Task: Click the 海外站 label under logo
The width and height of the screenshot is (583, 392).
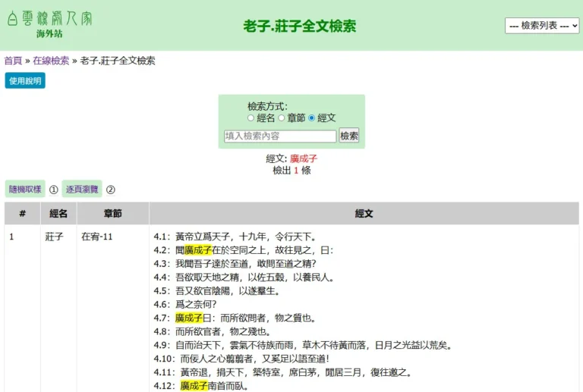Action: [x=49, y=34]
